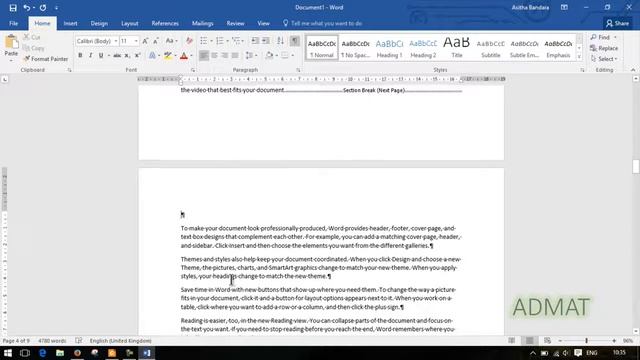Toggle Subscript formatting
The image size is (640, 360).
click(127, 56)
